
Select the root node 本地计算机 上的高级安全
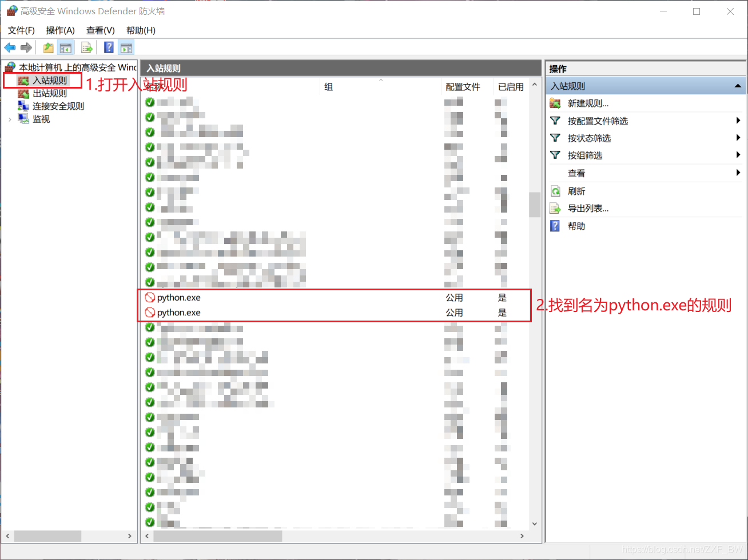[x=78, y=67]
